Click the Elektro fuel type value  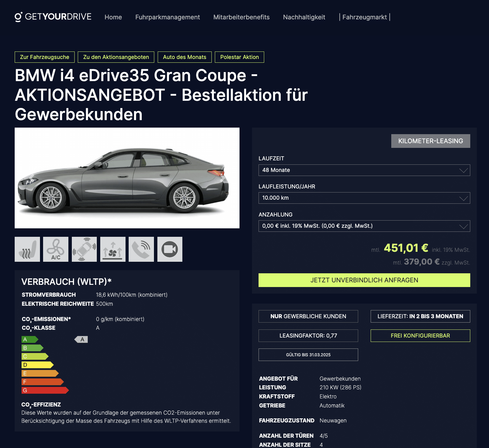[x=328, y=397]
